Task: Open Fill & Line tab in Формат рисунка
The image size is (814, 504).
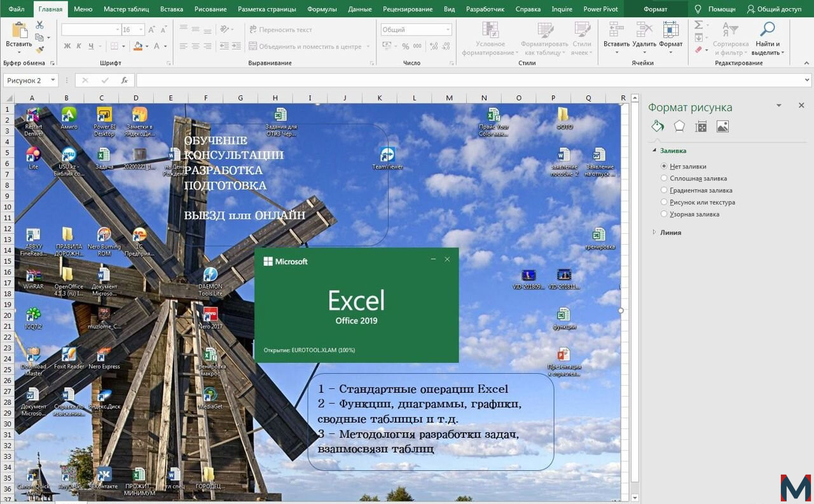Action: coord(658,126)
